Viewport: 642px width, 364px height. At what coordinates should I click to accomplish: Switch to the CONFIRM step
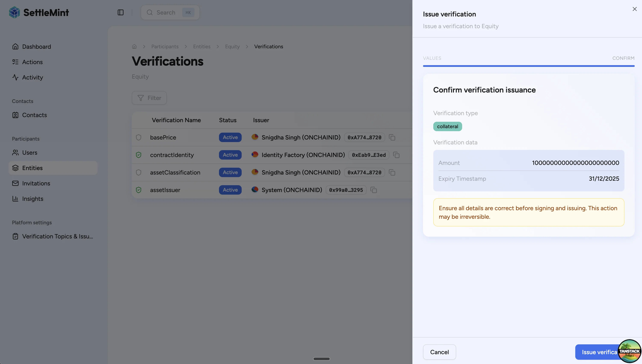pyautogui.click(x=623, y=58)
